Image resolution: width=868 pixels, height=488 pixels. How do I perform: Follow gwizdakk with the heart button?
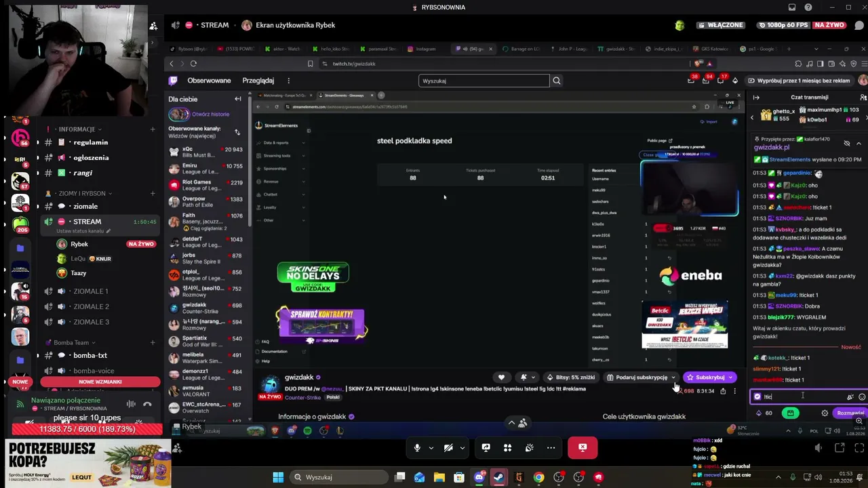click(501, 378)
